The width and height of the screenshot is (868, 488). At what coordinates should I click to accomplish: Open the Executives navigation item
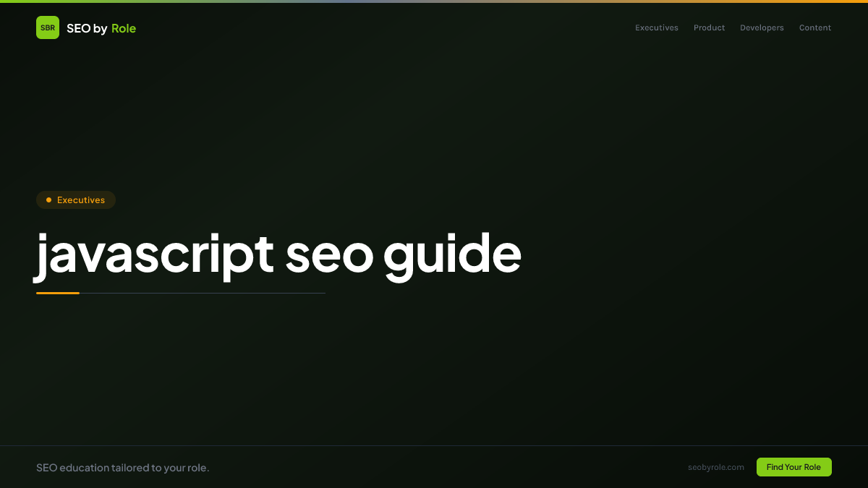(656, 27)
